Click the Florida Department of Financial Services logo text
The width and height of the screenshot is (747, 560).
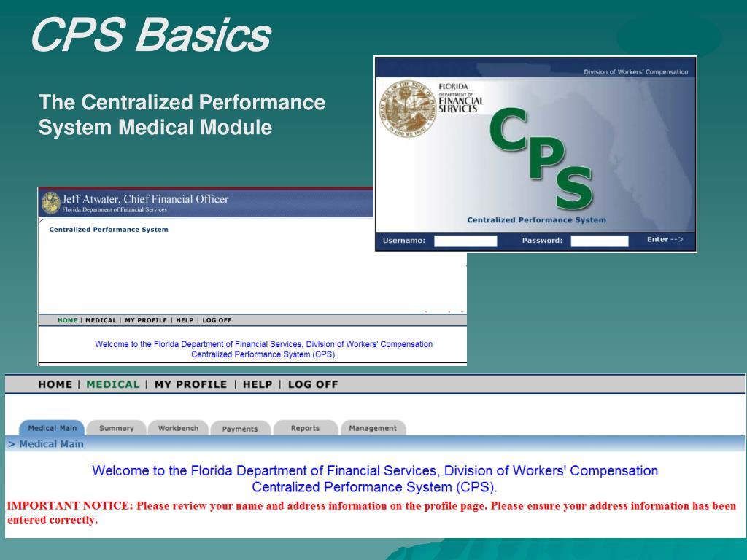pos(460,98)
